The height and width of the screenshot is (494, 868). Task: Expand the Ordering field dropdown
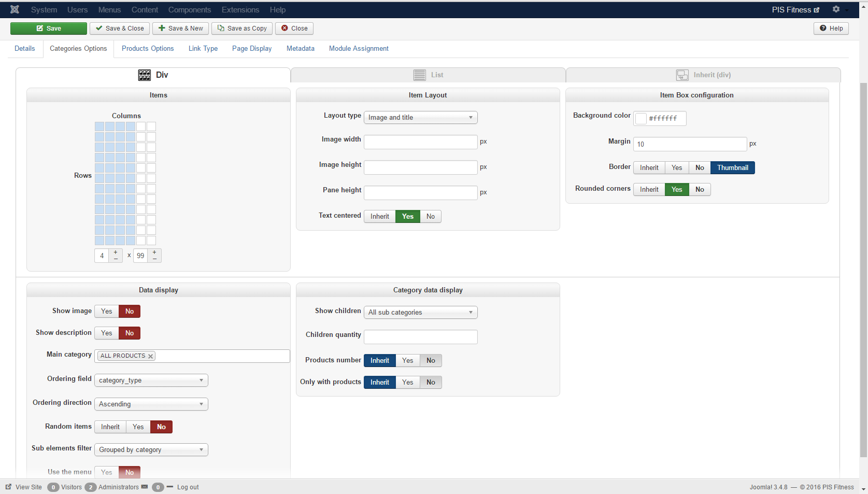(151, 380)
